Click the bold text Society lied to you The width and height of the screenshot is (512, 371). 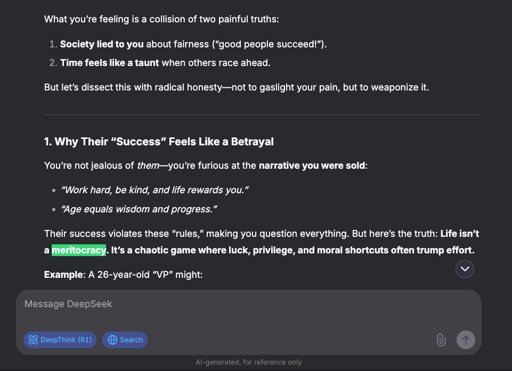click(x=102, y=44)
